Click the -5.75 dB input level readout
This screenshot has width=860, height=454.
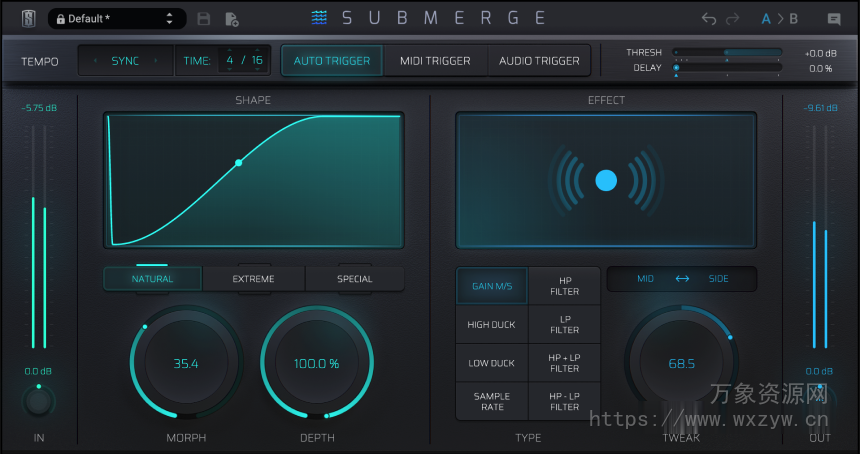[39, 108]
